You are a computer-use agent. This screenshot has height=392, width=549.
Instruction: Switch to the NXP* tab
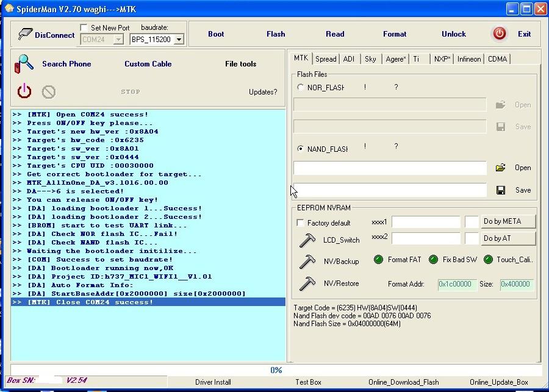coord(442,59)
